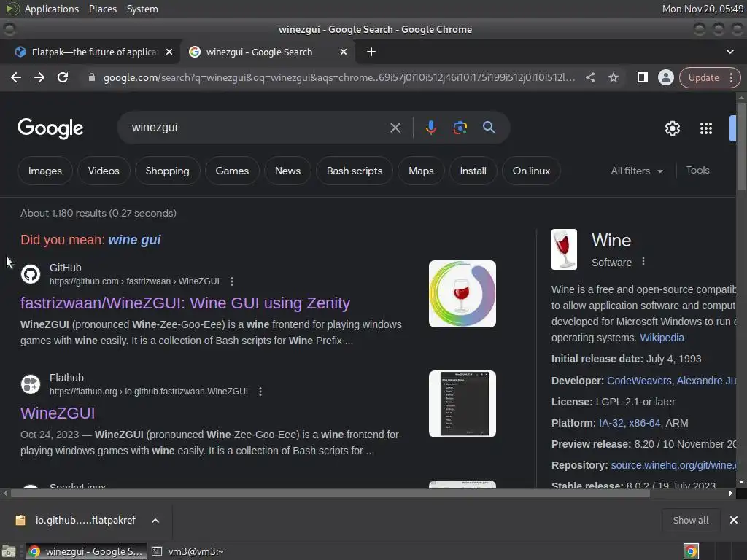Expand All filters dropdown
The width and height of the screenshot is (747, 560).
(637, 171)
